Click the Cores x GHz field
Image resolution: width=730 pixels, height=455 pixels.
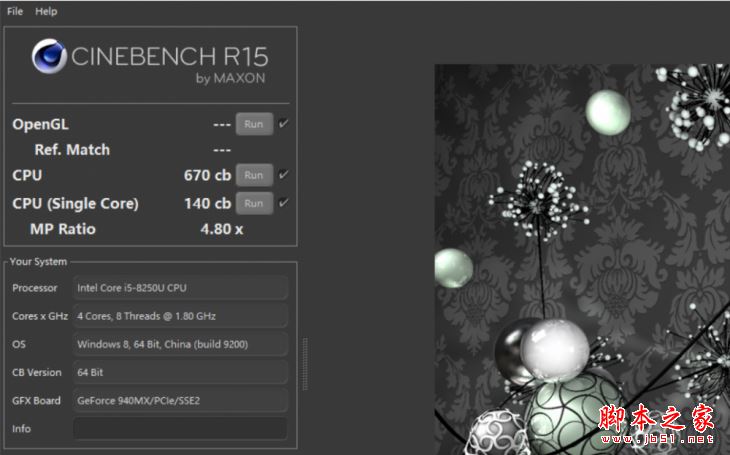pyautogui.click(x=180, y=316)
